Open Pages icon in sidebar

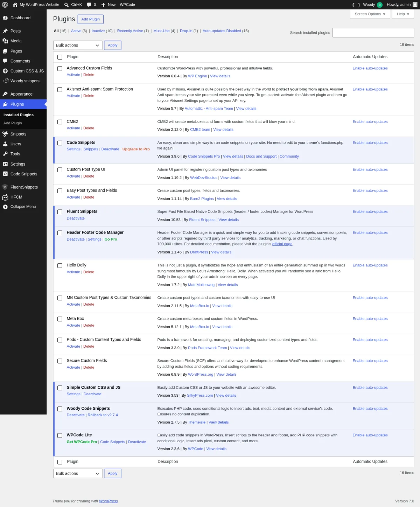coord(5,51)
